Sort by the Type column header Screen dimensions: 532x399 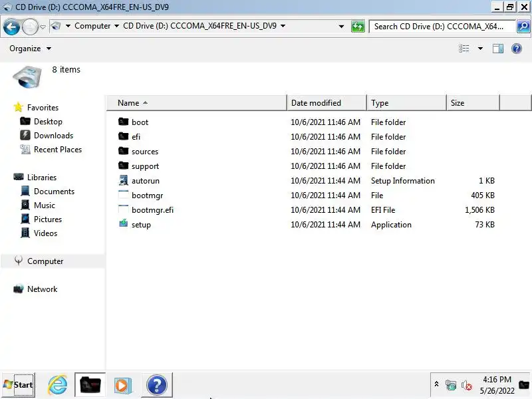tap(406, 103)
